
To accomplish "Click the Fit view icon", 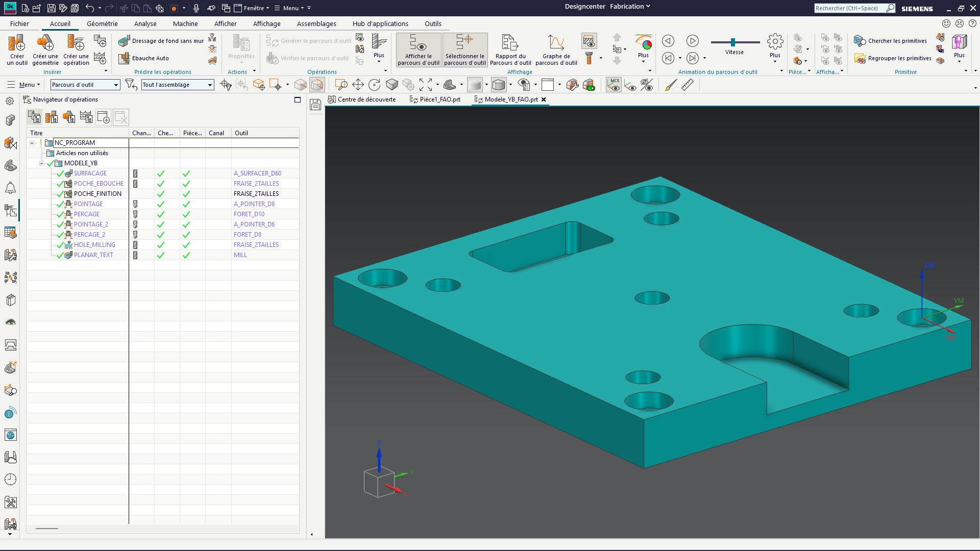I will coord(426,85).
